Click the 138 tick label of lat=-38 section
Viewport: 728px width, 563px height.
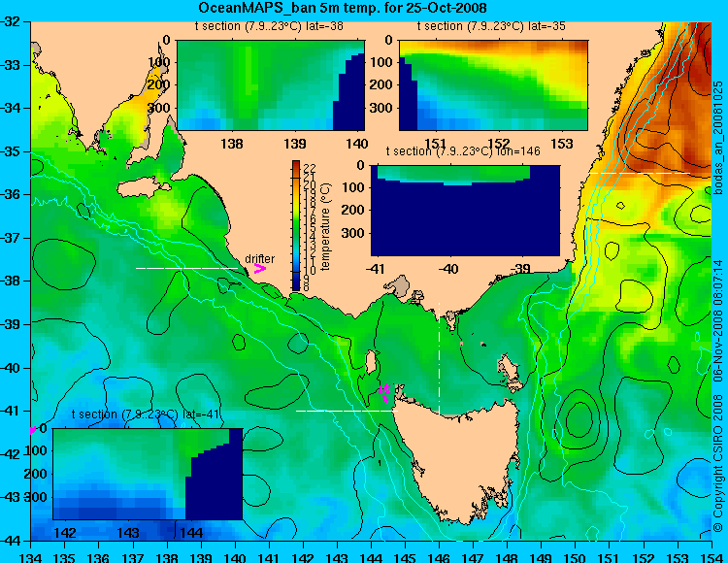(x=232, y=144)
